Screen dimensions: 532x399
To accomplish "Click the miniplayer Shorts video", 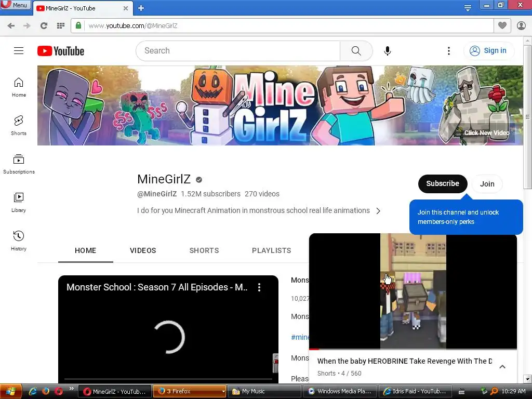I will 413,291.
